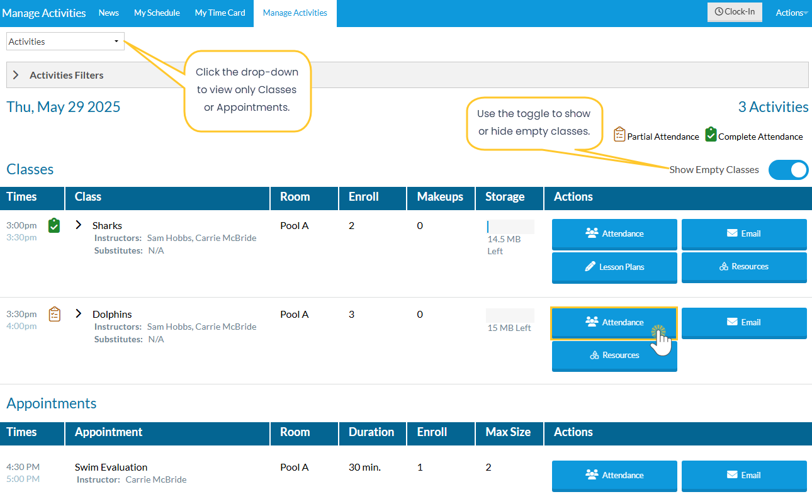Click the Sharks class name
Image resolution: width=812 pixels, height=504 pixels.
pyautogui.click(x=107, y=225)
